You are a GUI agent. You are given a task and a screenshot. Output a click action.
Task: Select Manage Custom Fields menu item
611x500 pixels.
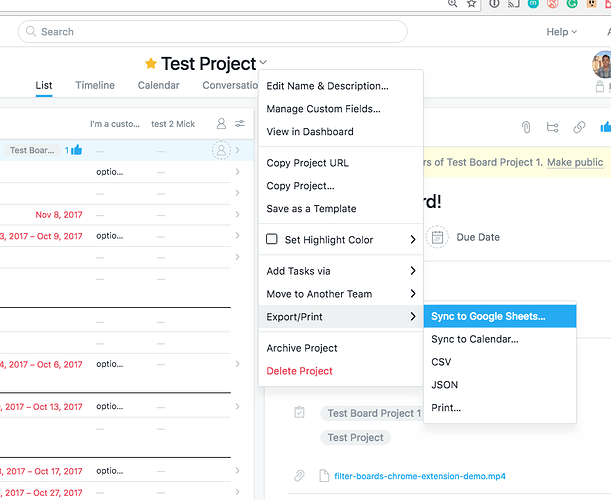click(x=341, y=109)
